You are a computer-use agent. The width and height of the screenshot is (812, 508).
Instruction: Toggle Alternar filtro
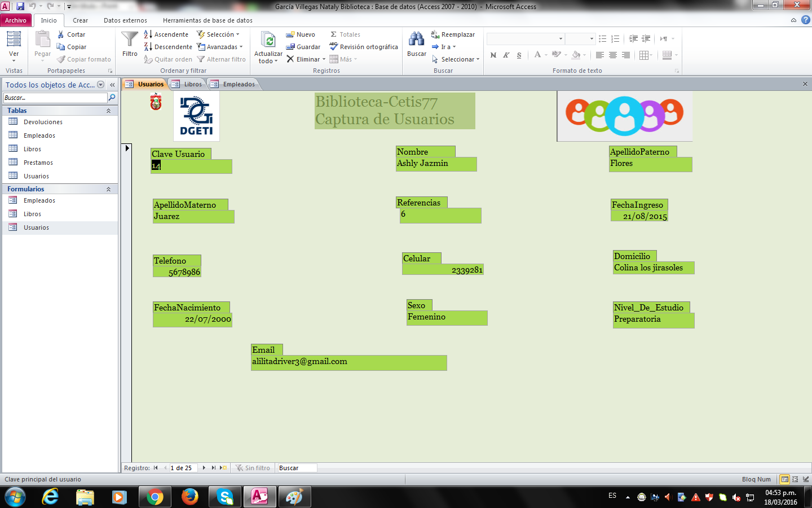click(221, 59)
